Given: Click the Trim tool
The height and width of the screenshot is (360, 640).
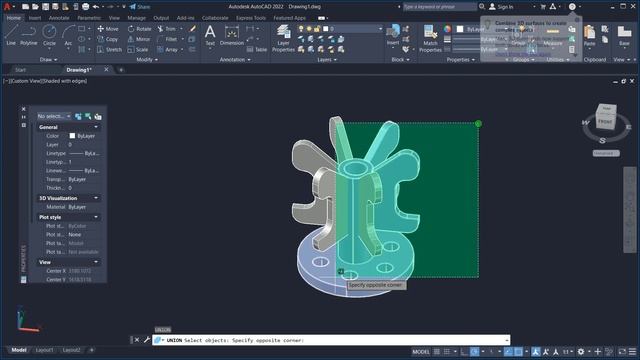Looking at the screenshot, I should (x=167, y=29).
